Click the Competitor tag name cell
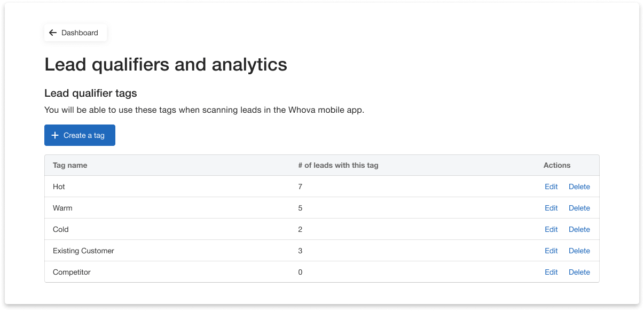 (x=72, y=272)
